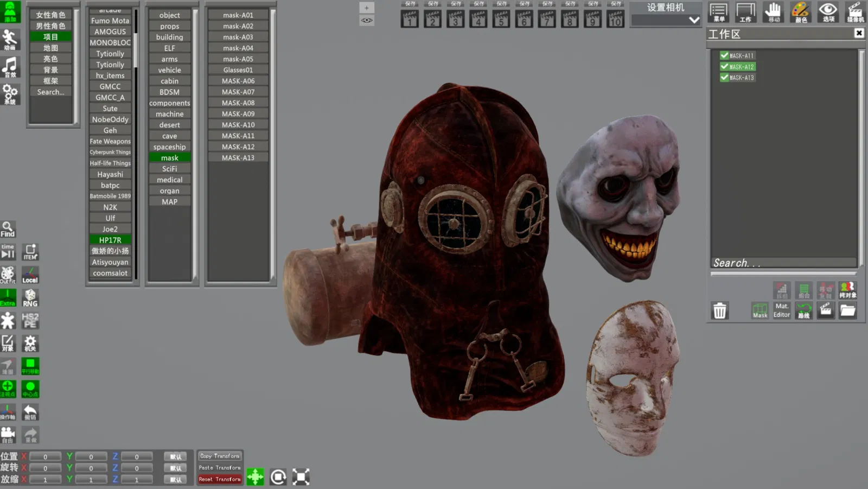Image resolution: width=868 pixels, height=489 pixels.
Task: Open the 系统 system settings panel
Action: point(10,94)
